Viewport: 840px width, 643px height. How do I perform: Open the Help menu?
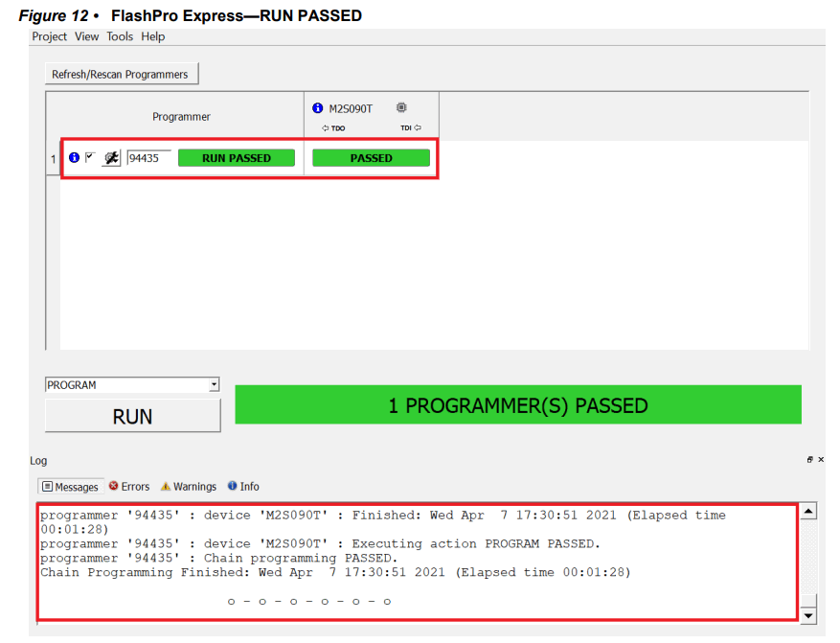(152, 36)
